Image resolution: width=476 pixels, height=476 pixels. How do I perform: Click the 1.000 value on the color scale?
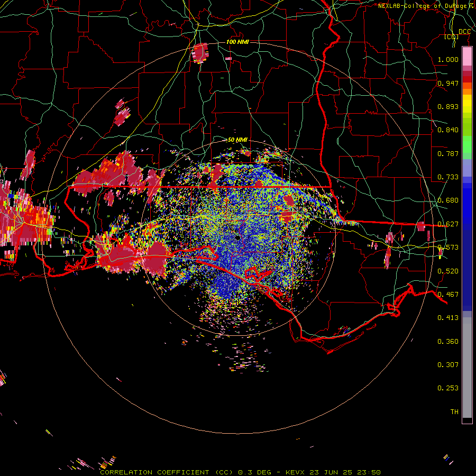pyautogui.click(x=448, y=59)
